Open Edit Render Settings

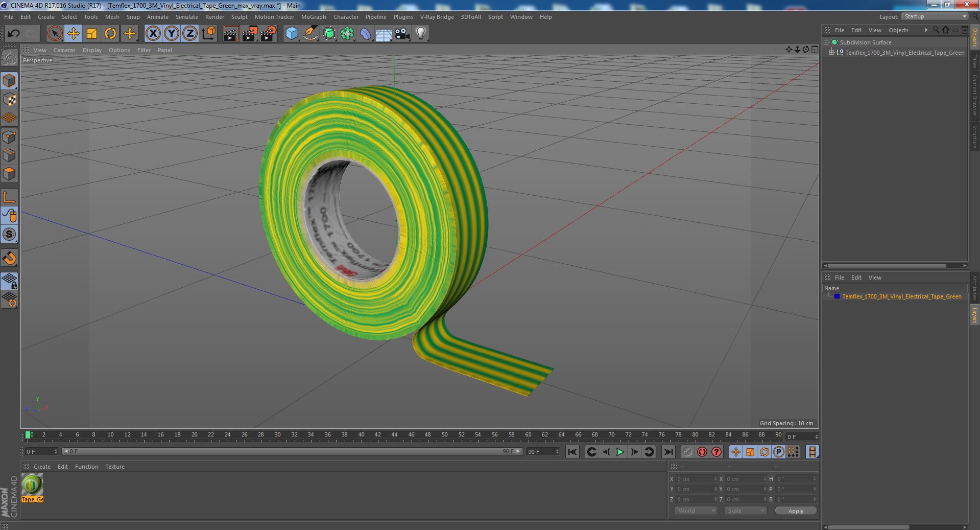[268, 34]
